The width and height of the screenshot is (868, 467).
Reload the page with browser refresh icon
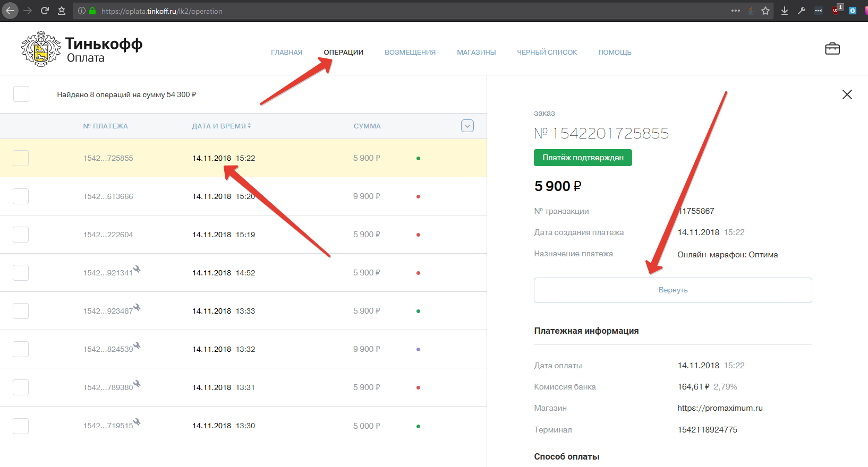pos(45,11)
